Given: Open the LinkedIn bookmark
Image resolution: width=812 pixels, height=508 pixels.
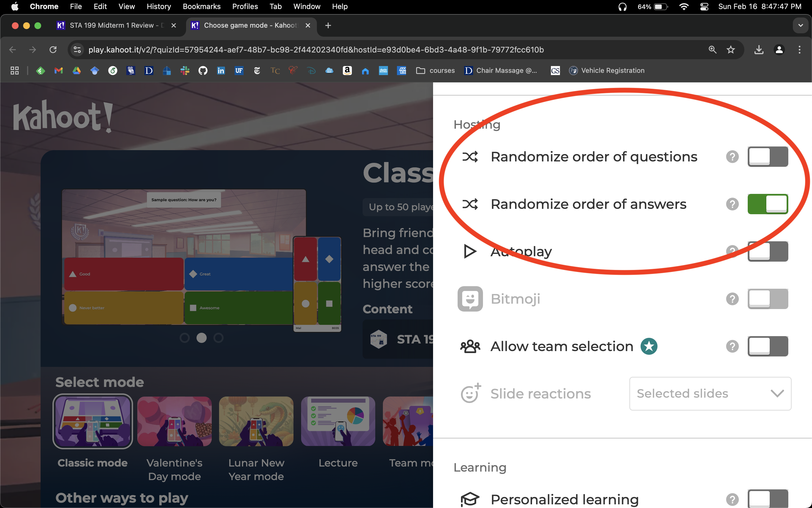Looking at the screenshot, I should 221,71.
